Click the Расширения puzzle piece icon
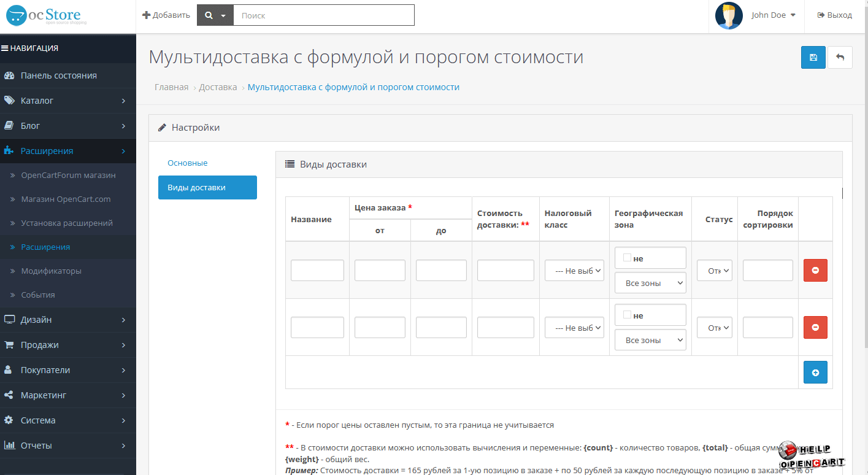The image size is (868, 475). (9, 151)
